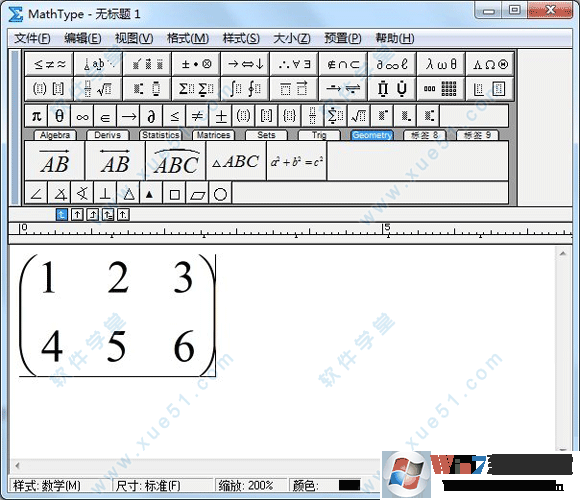Open the 编辑(E) menu
Image resolution: width=580 pixels, height=500 pixels.
82,38
